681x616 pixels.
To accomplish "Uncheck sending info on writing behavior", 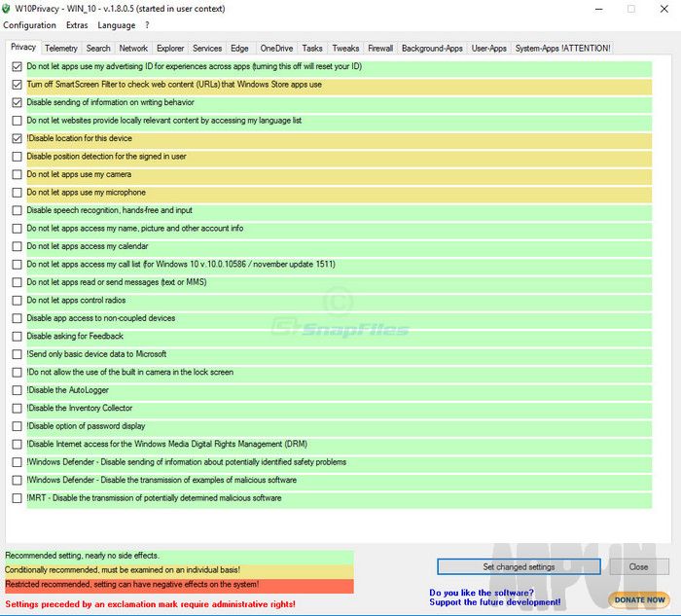I will click(17, 102).
